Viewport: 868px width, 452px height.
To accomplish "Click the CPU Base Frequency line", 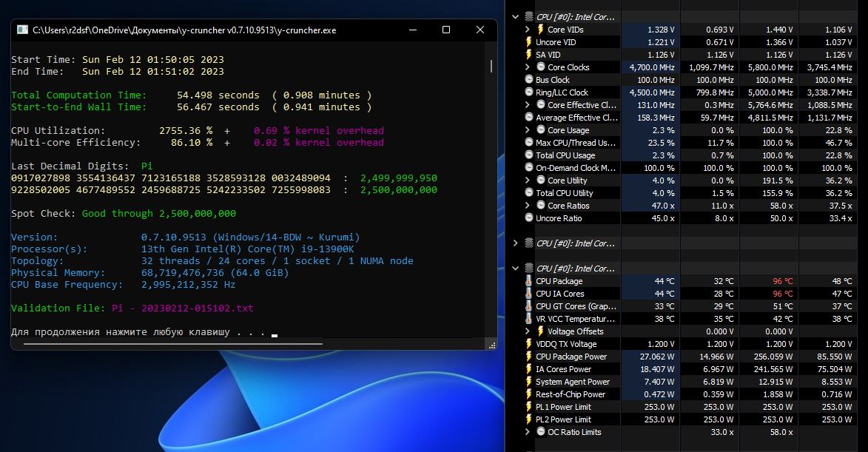I will [x=124, y=284].
